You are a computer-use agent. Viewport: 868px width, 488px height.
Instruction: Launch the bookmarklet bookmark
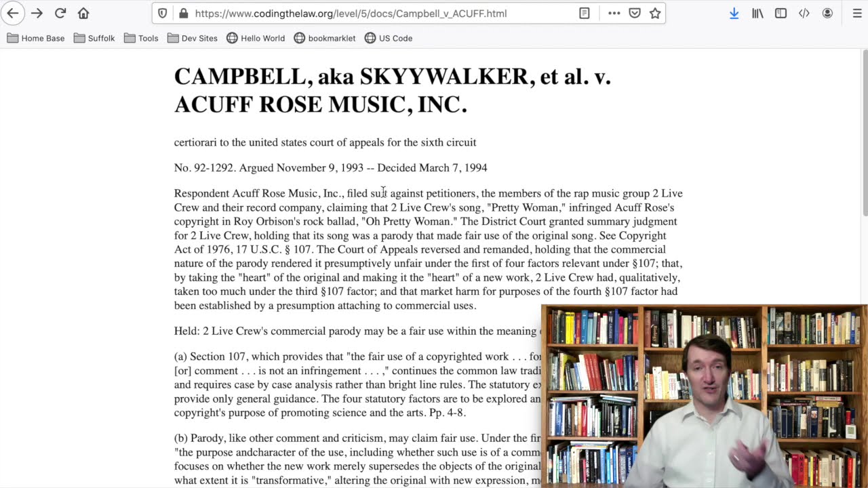[325, 38]
